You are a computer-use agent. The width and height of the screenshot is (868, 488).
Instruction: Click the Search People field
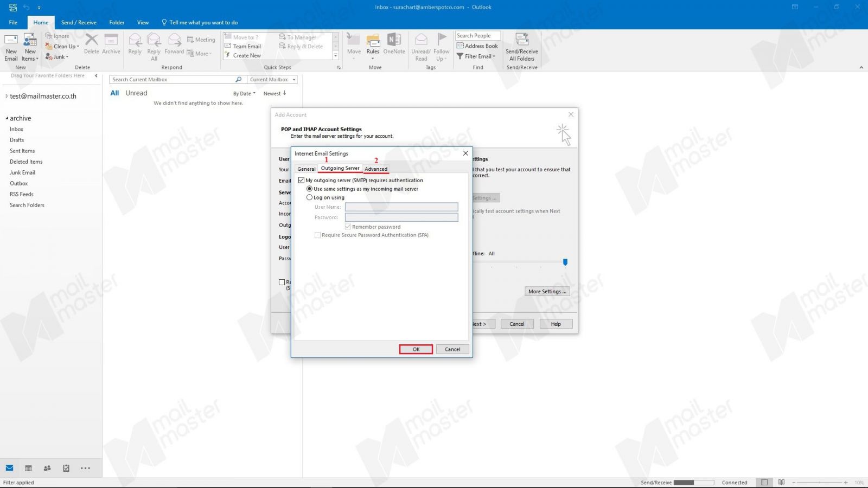click(x=477, y=36)
